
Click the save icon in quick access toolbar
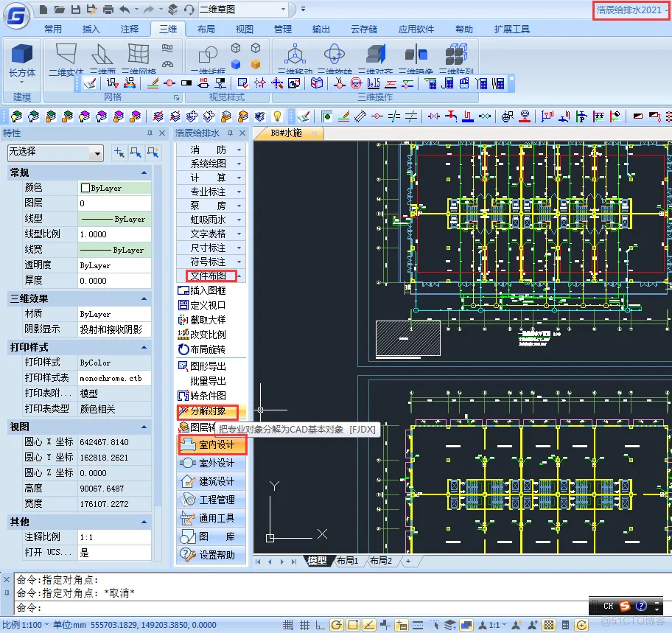[75, 9]
